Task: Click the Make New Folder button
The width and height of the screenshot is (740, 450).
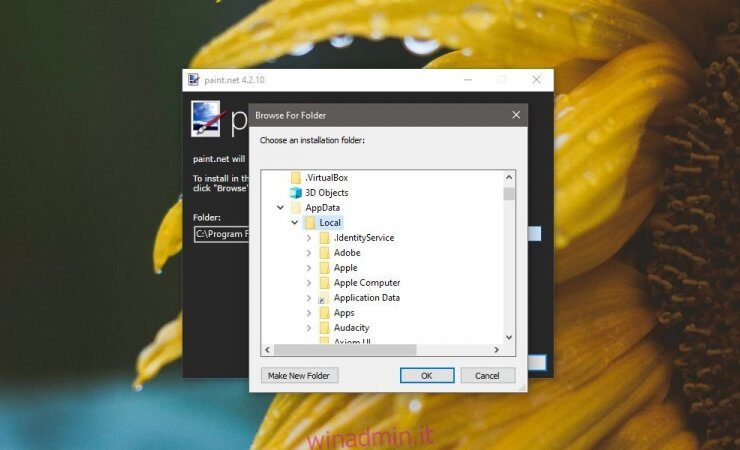Action: 299,375
